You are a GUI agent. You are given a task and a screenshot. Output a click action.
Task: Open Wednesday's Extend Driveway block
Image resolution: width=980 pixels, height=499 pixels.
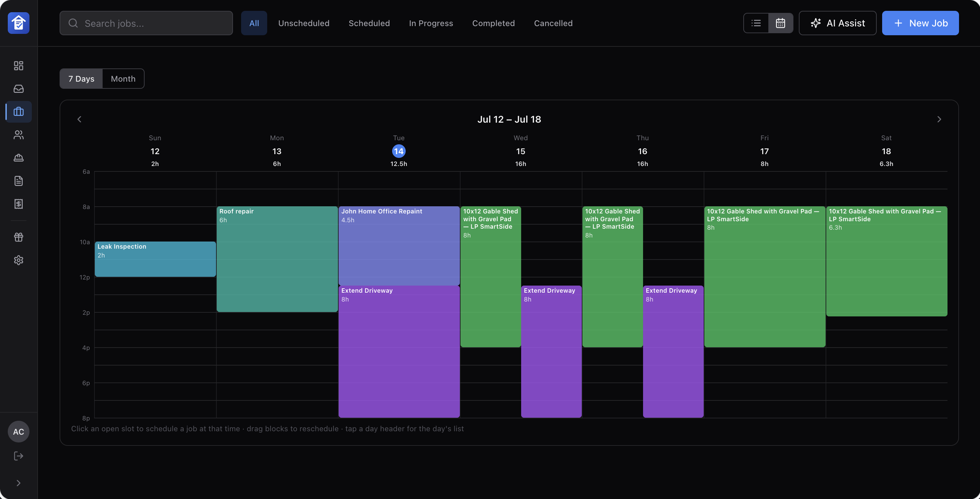[551, 352]
